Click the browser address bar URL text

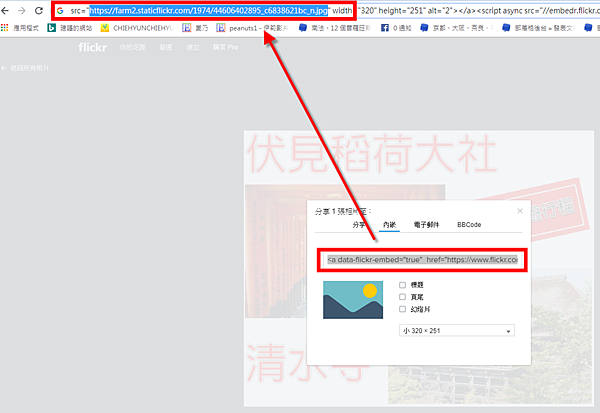tap(209, 11)
